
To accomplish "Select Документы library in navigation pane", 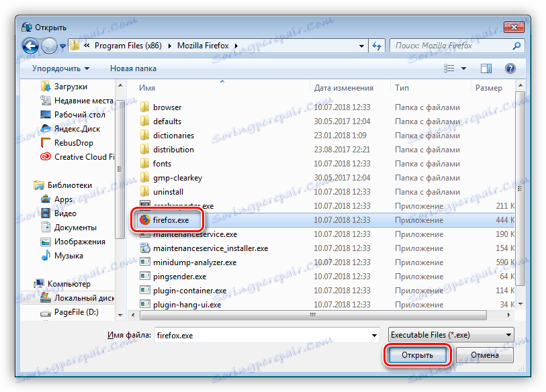I will point(69,228).
